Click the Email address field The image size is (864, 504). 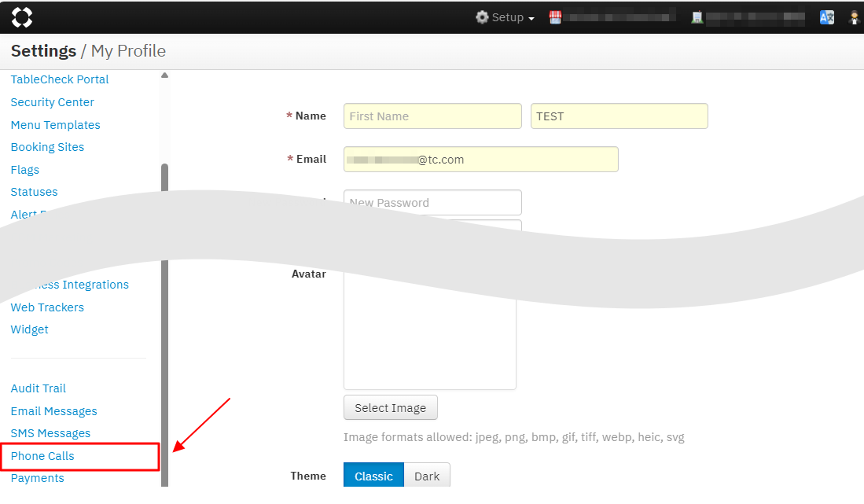point(480,160)
